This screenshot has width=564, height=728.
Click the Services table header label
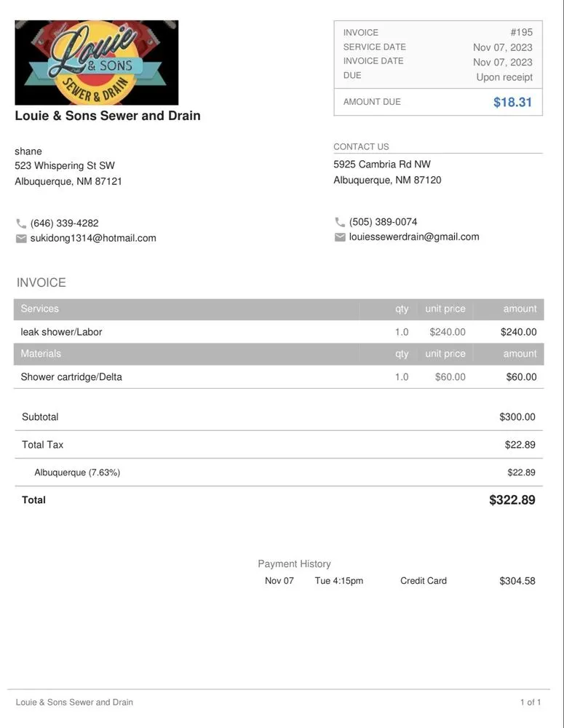click(40, 309)
